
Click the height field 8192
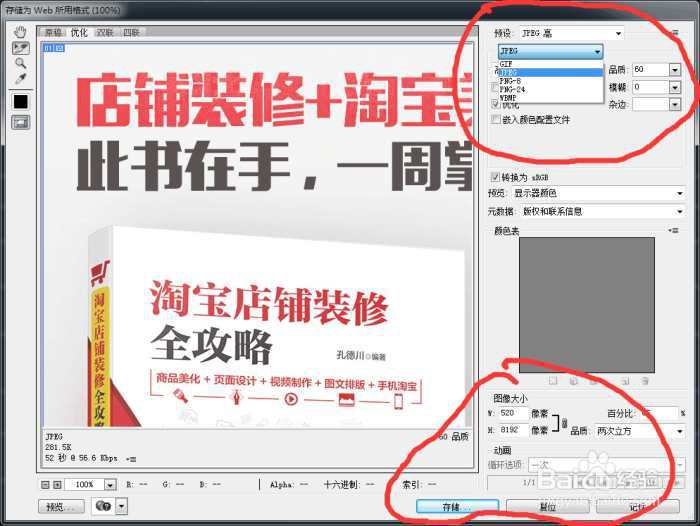pos(513,430)
